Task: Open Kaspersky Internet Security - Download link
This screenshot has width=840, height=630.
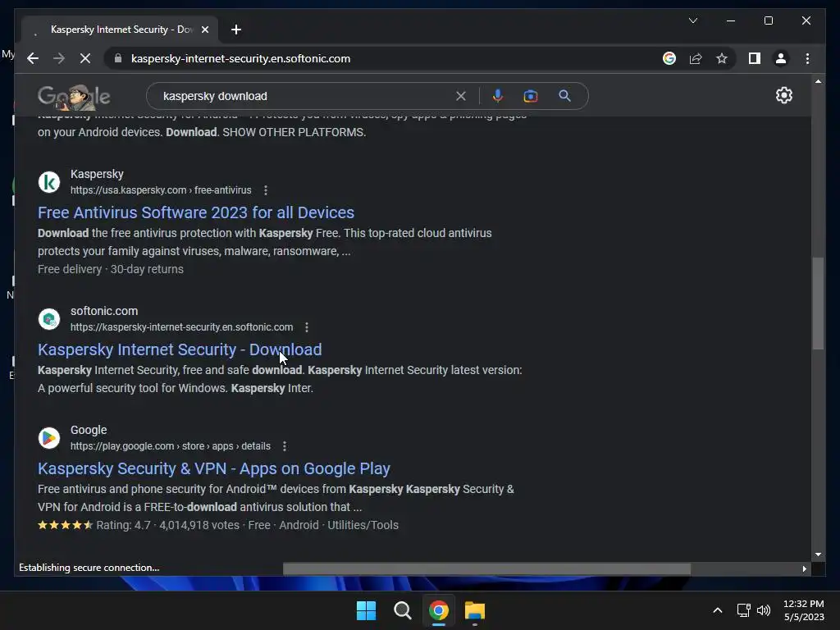Action: click(x=180, y=349)
